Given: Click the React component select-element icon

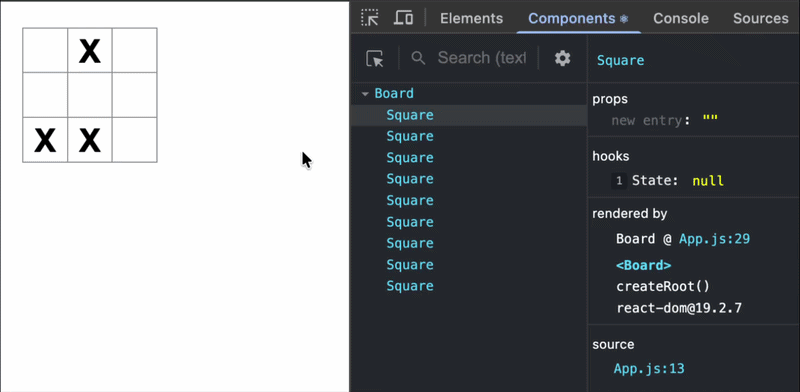Looking at the screenshot, I should [375, 59].
